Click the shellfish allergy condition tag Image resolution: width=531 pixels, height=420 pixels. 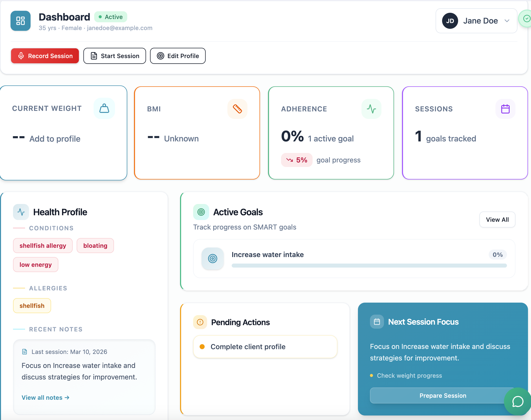pyautogui.click(x=43, y=246)
